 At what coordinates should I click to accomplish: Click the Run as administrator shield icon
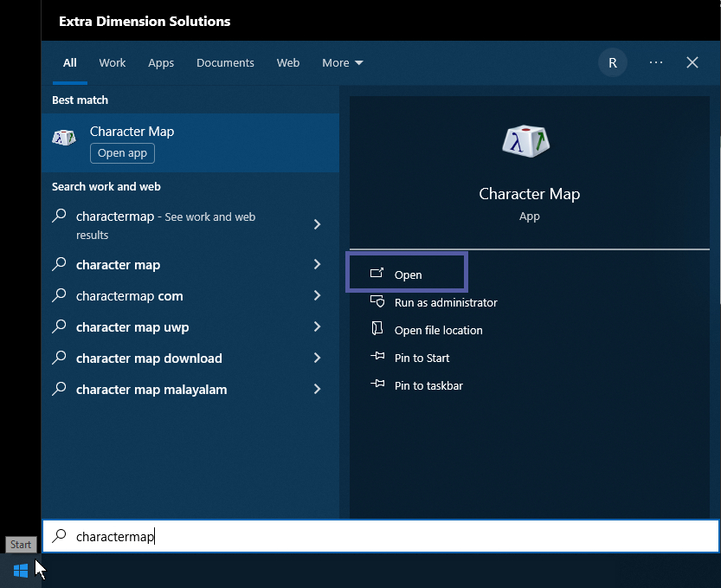coord(377,302)
